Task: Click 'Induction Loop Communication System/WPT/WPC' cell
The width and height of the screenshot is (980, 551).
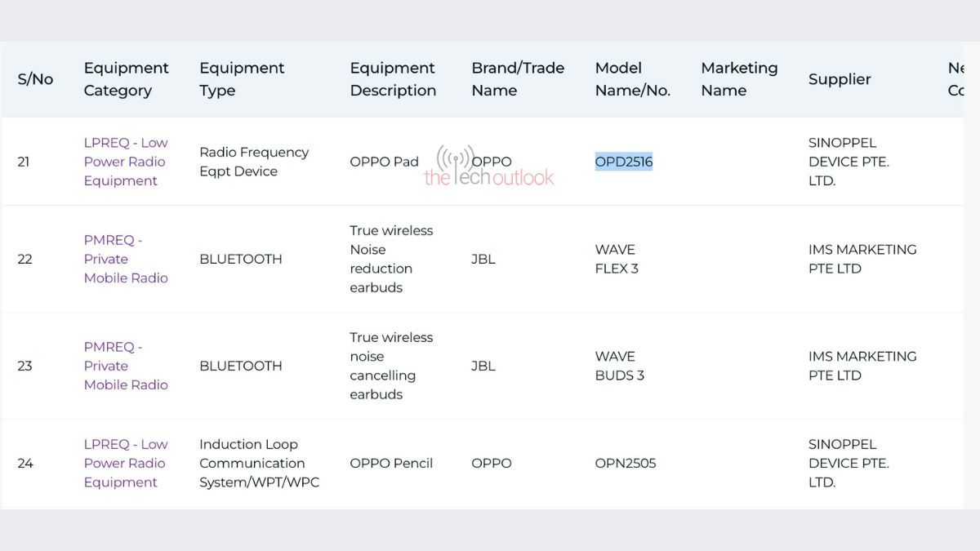Action: tap(260, 463)
